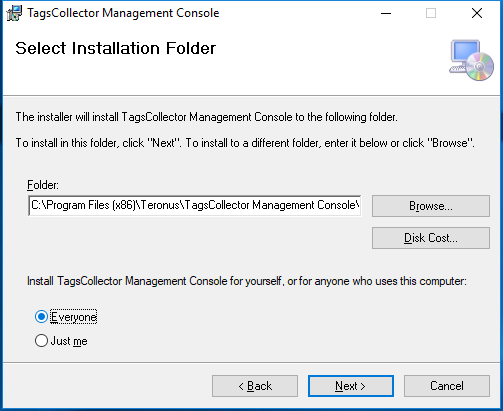Open the Disk Cost... dialog
Image resolution: width=503 pixels, height=411 pixels.
[x=431, y=238]
